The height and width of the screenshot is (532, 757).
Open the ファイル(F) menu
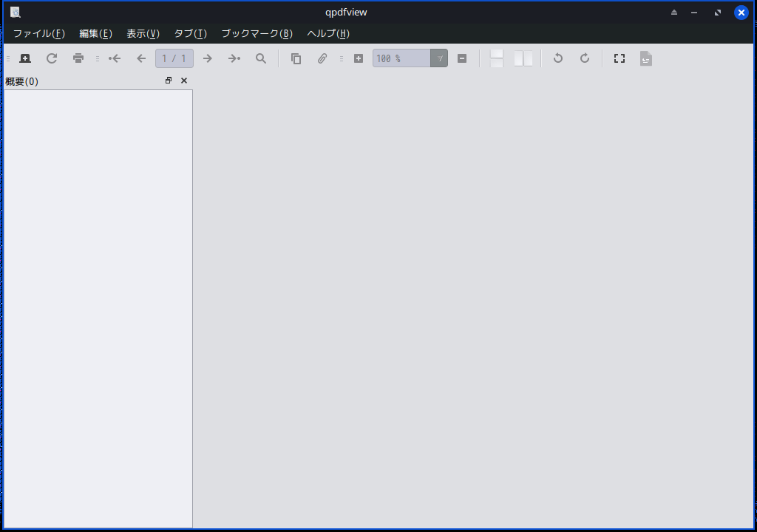(39, 33)
